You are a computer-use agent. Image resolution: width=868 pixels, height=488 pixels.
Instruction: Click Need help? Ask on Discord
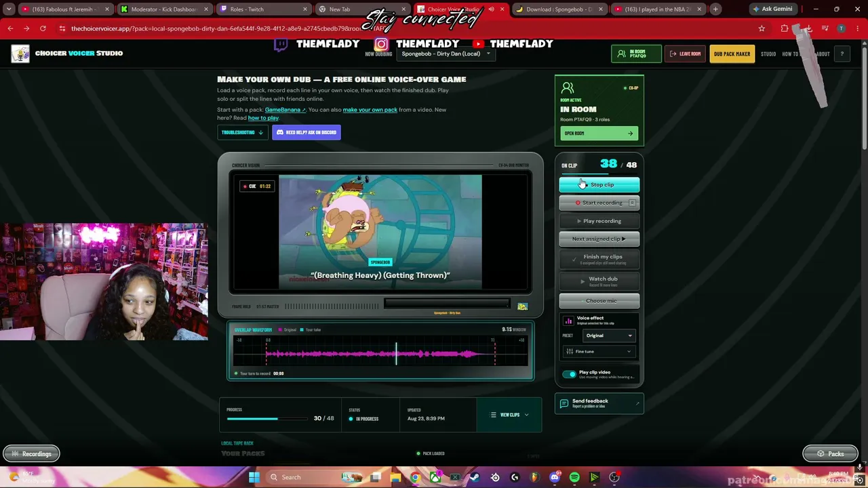tap(307, 132)
